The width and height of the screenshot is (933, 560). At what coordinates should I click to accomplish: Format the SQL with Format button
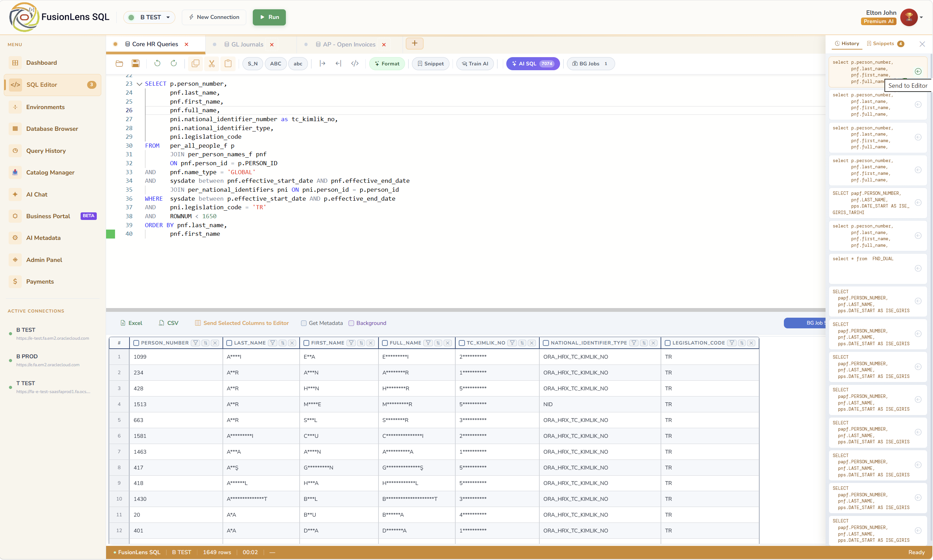click(x=387, y=64)
